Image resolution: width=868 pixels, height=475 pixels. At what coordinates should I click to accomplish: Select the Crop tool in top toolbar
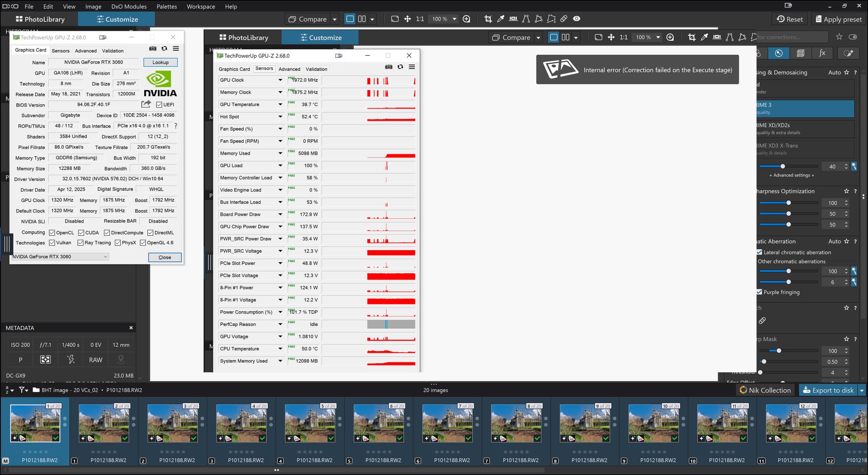(488, 19)
